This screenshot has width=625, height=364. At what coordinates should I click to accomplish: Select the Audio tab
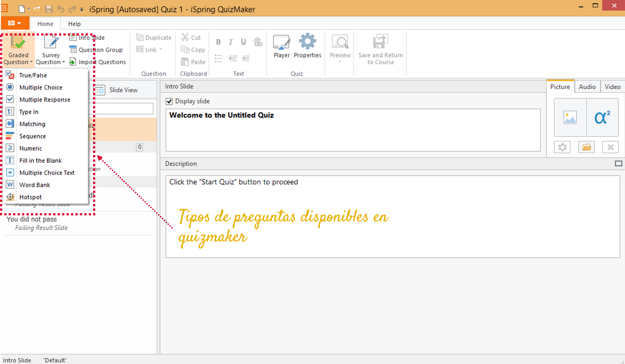587,87
